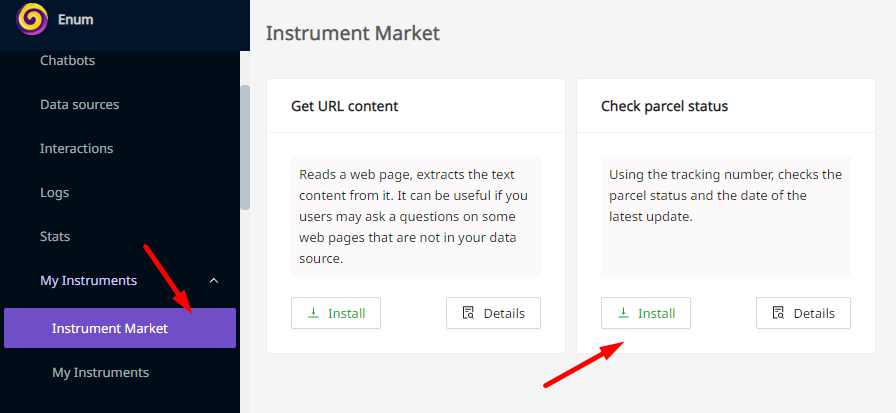896x413 pixels.
Task: Open Chatbots in the sidebar
Action: [67, 61]
